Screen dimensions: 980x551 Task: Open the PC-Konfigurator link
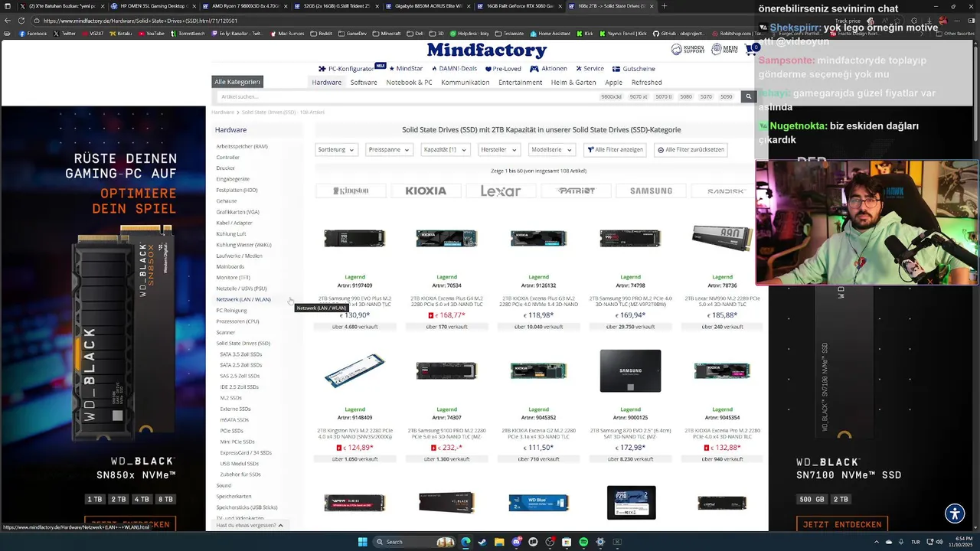tap(347, 69)
